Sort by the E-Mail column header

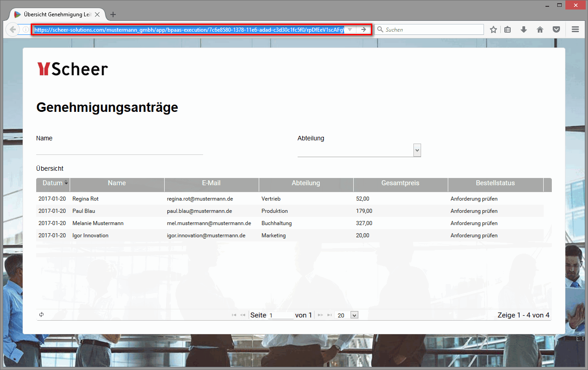click(211, 183)
